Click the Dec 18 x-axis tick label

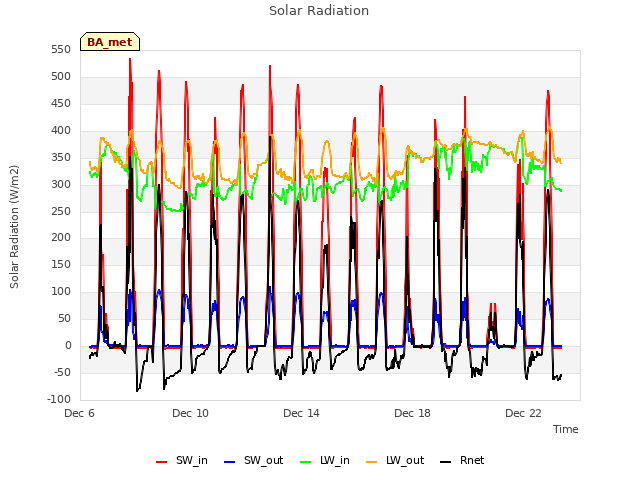(412, 413)
